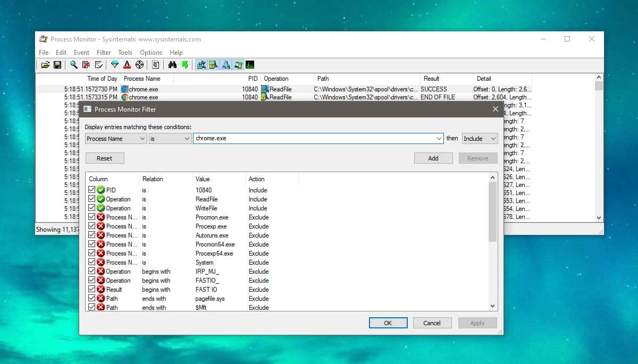The image size is (638, 364).
Task: Click the main event list scrollbar down arrow
Action: click(x=599, y=217)
